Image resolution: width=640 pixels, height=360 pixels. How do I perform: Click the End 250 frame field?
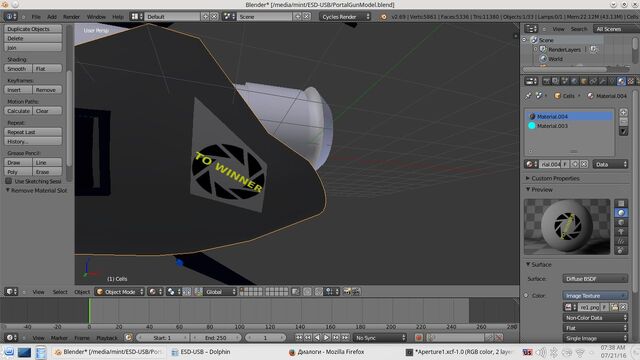point(216,338)
